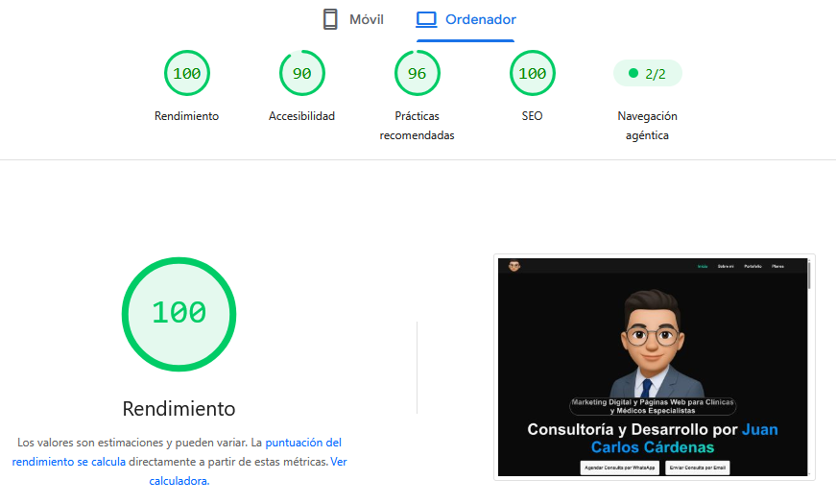This screenshot has height=504, width=836.
Task: Open the 'Ver calculadora' link
Action: [x=248, y=471]
